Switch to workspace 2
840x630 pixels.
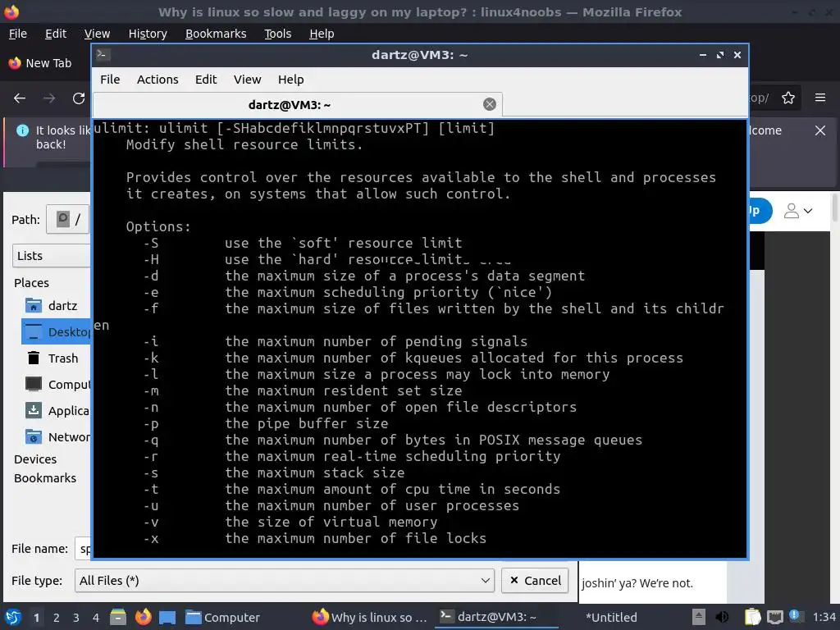pos(57,618)
